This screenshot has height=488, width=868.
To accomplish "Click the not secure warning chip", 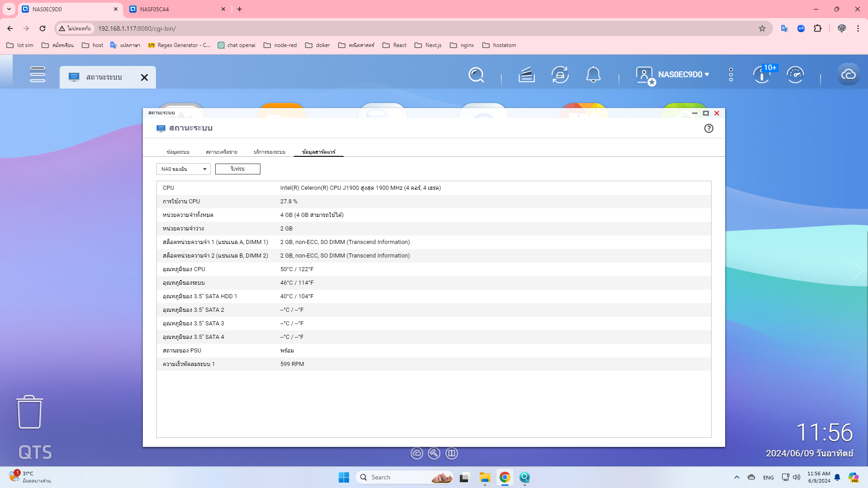I will (75, 28).
